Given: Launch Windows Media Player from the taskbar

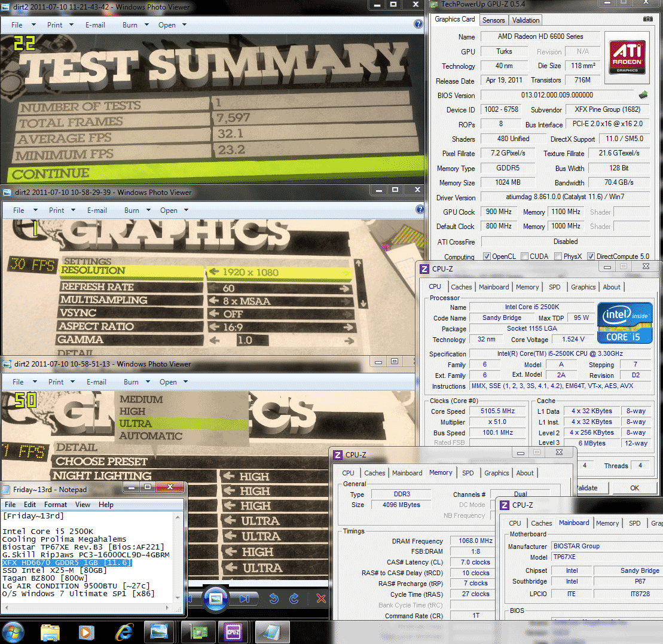Looking at the screenshot, I should tap(87, 633).
